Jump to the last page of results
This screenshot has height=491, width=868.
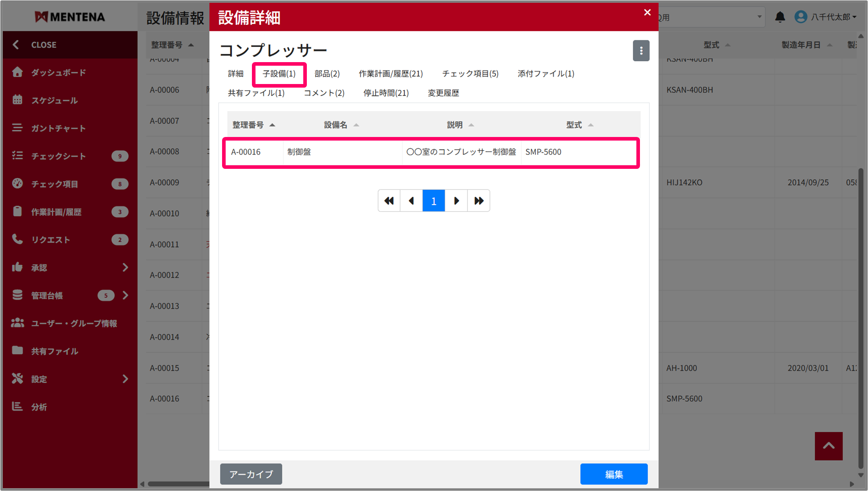tap(478, 201)
